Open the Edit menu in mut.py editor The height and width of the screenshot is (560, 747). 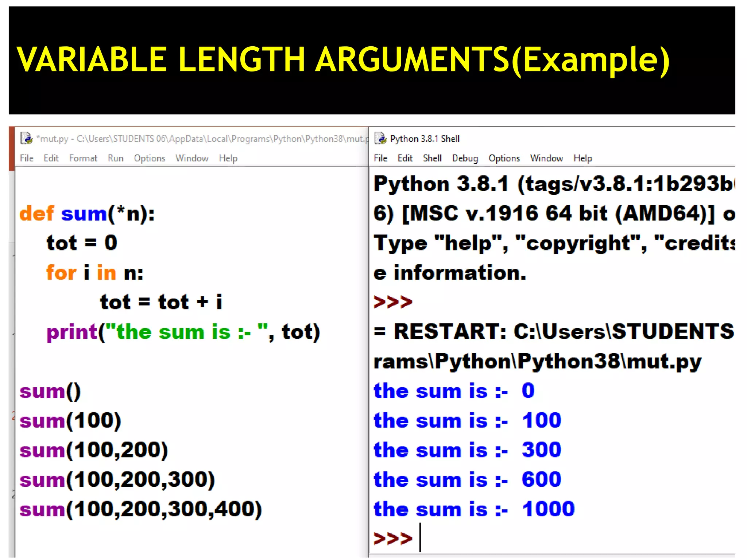51,158
